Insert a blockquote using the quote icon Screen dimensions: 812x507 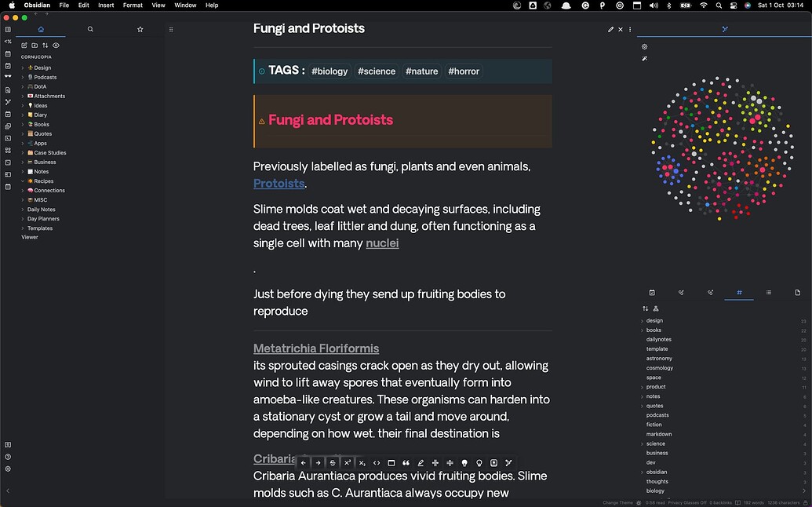pyautogui.click(x=406, y=463)
